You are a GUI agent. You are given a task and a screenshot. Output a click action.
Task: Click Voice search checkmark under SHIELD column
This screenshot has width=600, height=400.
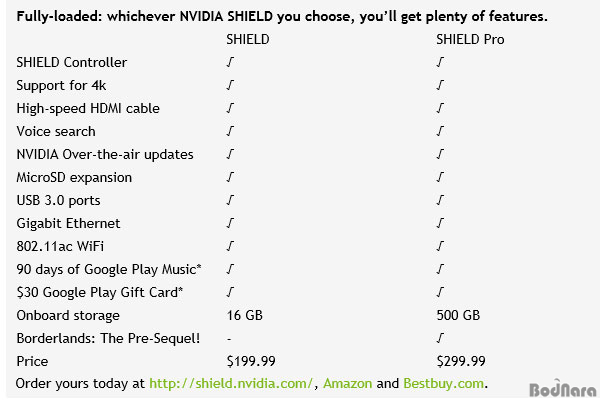pos(230,131)
